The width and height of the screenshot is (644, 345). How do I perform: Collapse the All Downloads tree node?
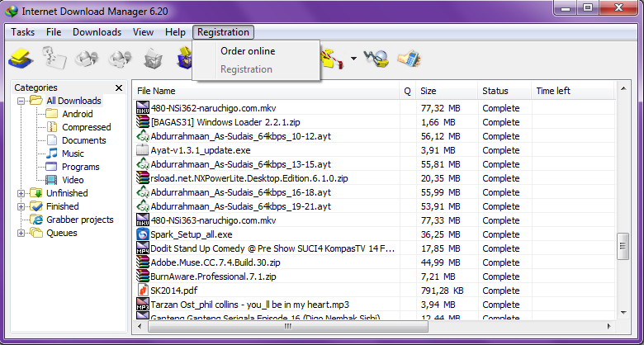pyautogui.click(x=21, y=101)
